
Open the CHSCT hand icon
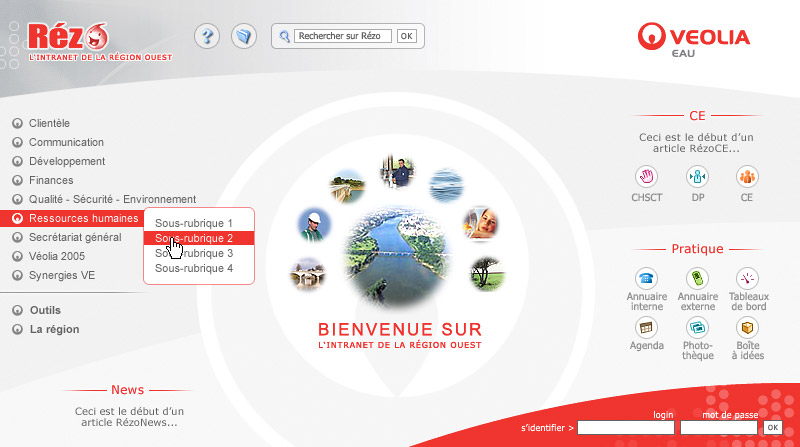click(646, 177)
